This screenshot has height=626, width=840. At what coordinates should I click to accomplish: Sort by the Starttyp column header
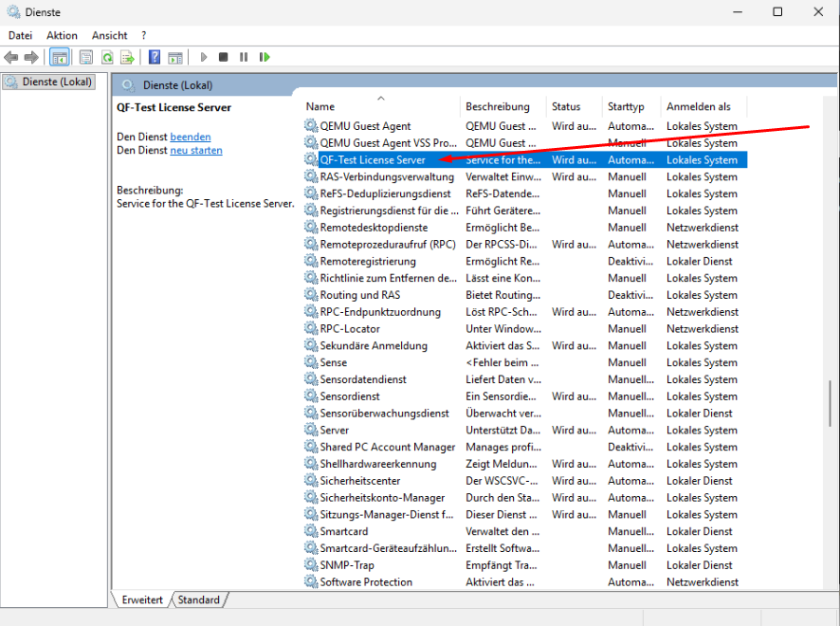(631, 106)
